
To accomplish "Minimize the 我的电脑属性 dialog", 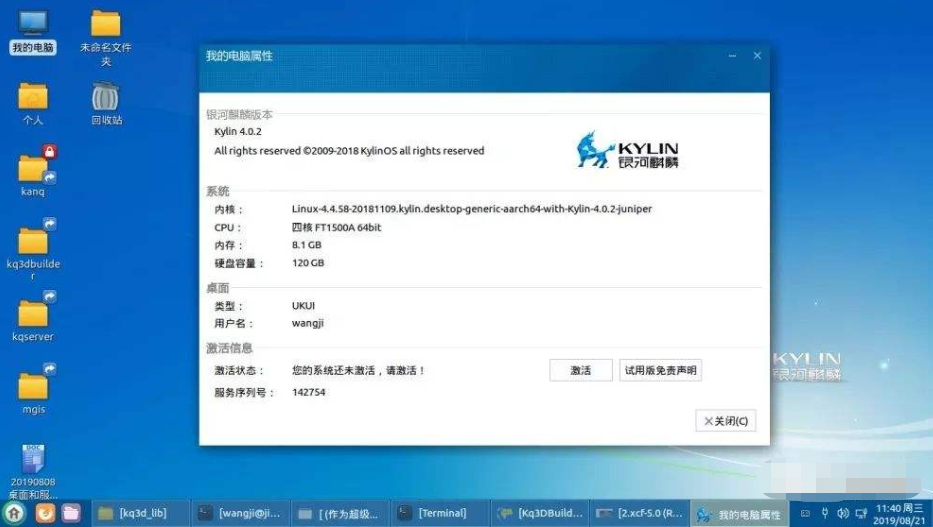I will point(732,55).
